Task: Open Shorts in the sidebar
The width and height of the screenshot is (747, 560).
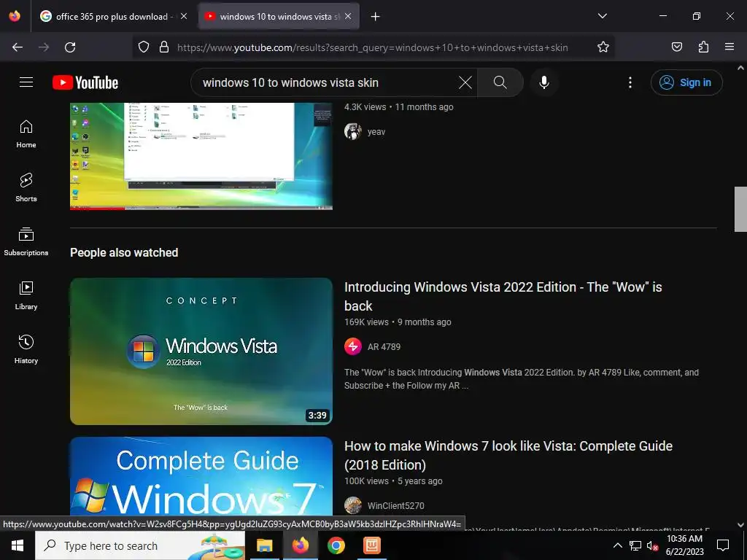Action: tap(26, 187)
